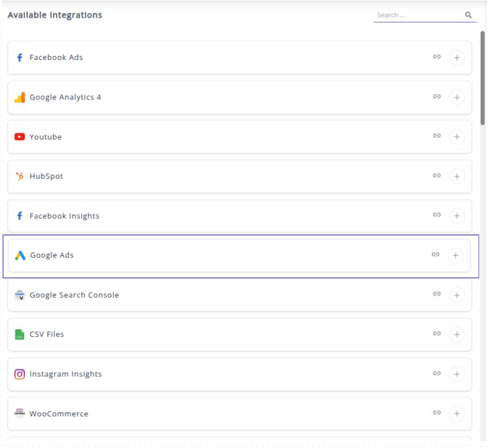
Task: Click the Facebook Ads integration icon
Action: [20, 57]
